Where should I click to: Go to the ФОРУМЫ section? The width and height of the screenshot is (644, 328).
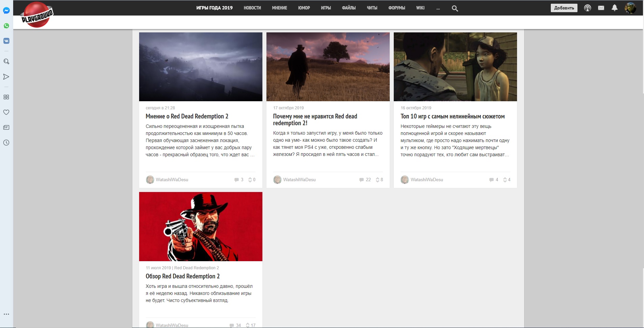[396, 8]
